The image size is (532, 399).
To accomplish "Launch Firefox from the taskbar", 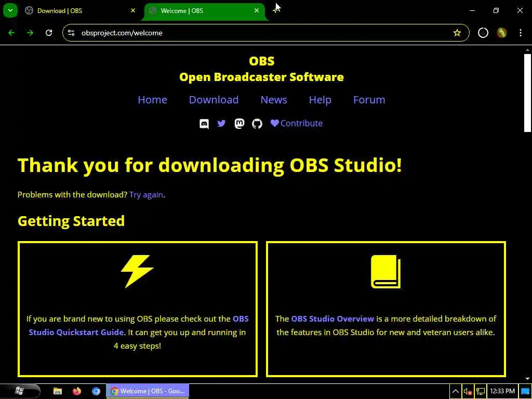I will click(77, 391).
